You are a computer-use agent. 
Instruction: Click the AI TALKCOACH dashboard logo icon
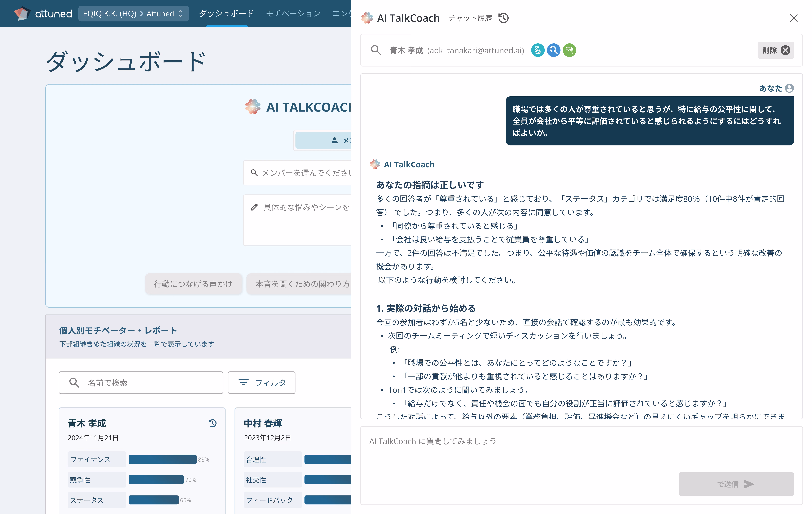(253, 107)
